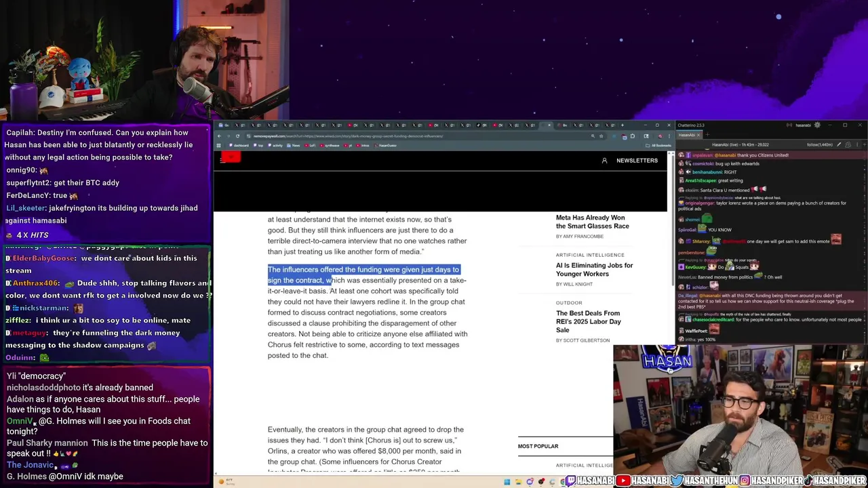The height and width of the screenshot is (488, 868).
Task: Click the bookmark star icon in address bar
Action: point(601,136)
